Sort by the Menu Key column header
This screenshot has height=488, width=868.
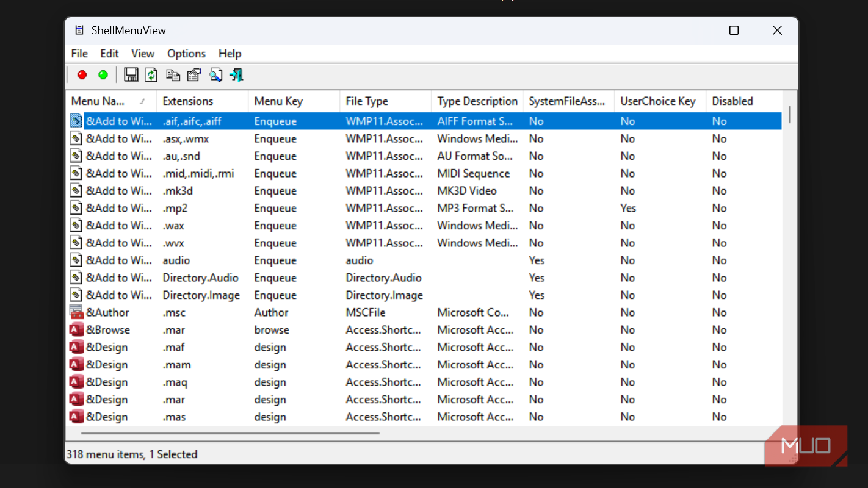click(x=294, y=101)
